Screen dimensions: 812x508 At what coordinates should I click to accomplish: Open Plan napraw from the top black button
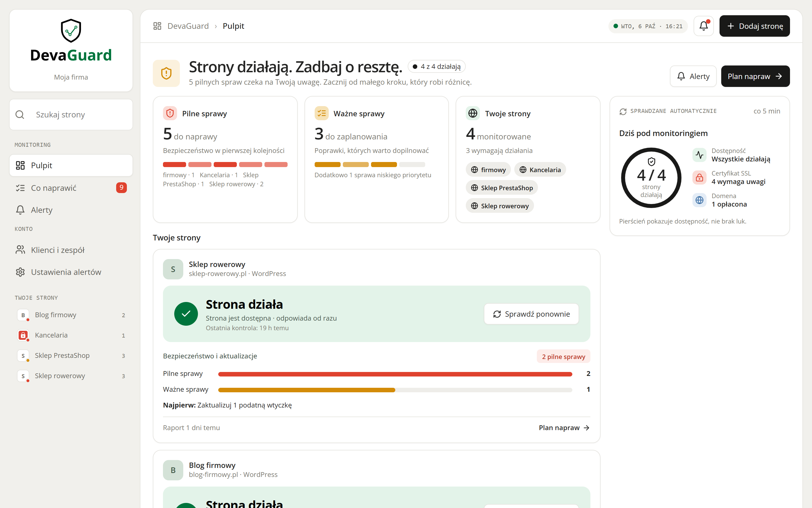pyautogui.click(x=755, y=76)
